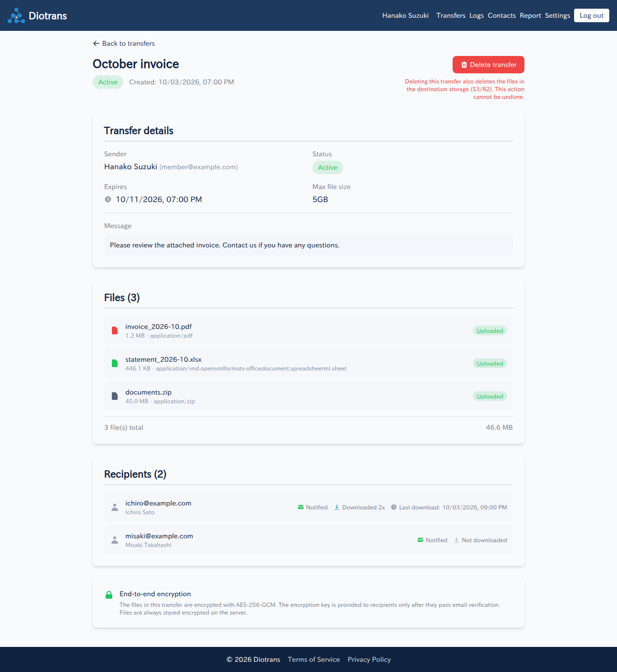
Task: Follow the Back to transfers link
Action: (124, 43)
